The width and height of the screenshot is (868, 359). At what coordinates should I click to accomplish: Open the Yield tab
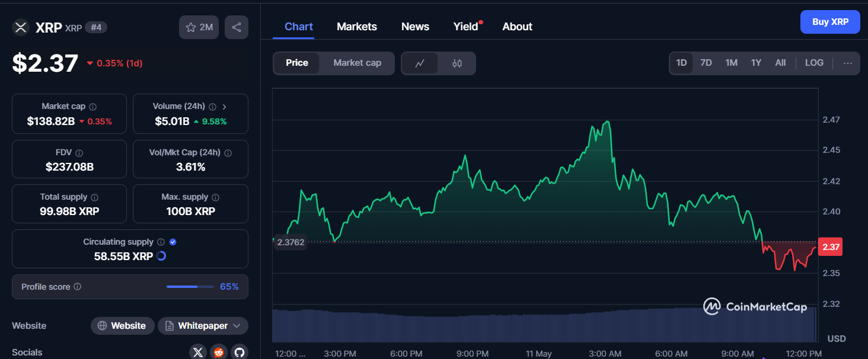[x=466, y=27]
